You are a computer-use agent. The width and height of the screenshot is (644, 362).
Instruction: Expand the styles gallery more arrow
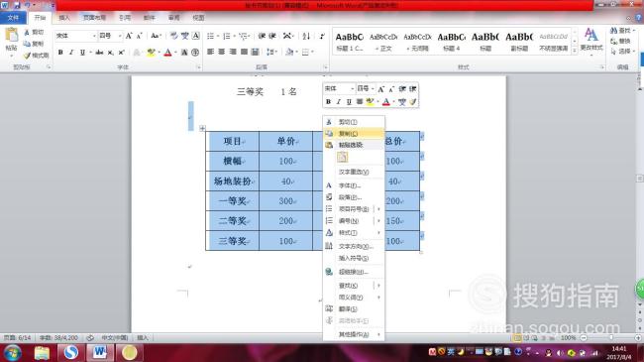point(575,50)
